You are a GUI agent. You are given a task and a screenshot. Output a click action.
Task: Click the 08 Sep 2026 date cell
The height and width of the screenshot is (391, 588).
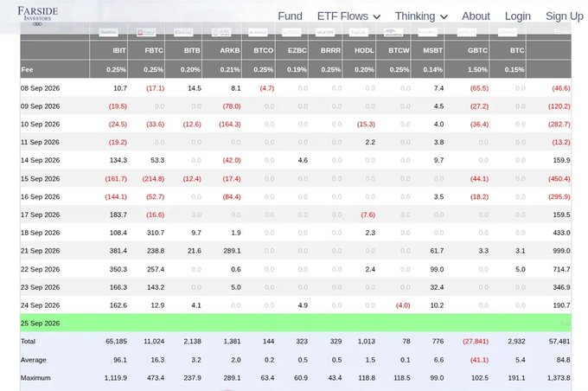pos(40,88)
